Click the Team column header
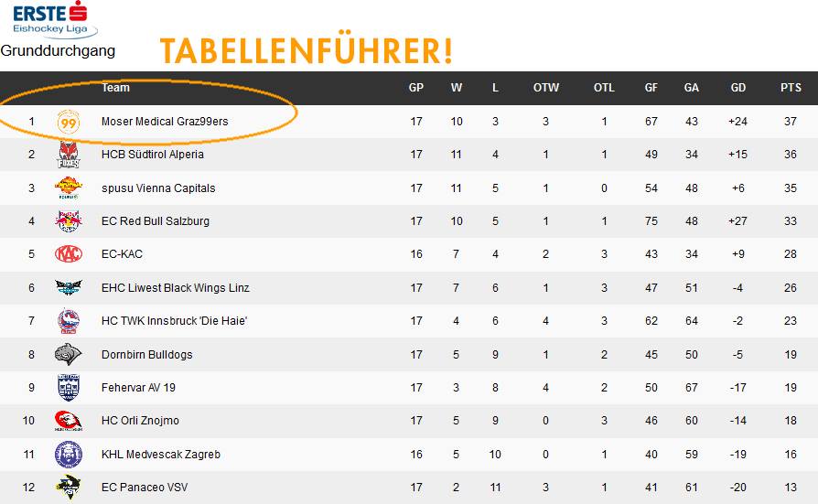818x504 pixels. (x=115, y=88)
